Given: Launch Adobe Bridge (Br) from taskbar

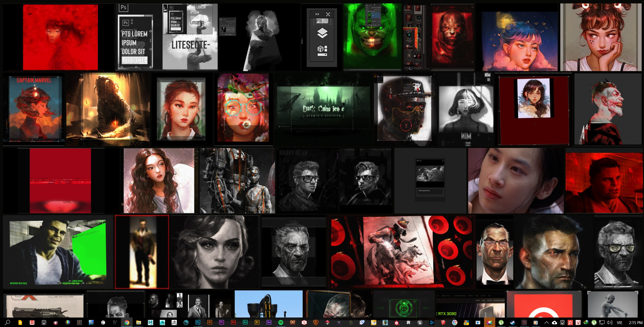Looking at the screenshot, I should [x=257, y=322].
